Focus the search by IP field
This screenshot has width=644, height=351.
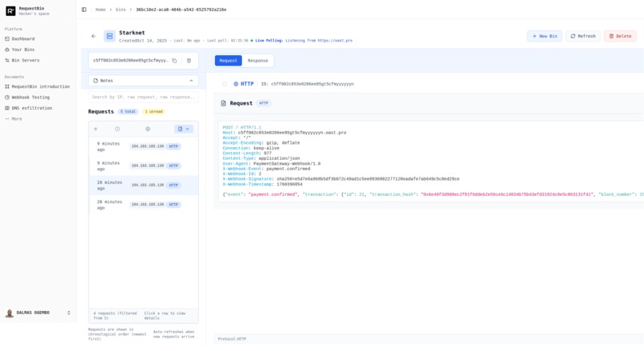pos(143,97)
